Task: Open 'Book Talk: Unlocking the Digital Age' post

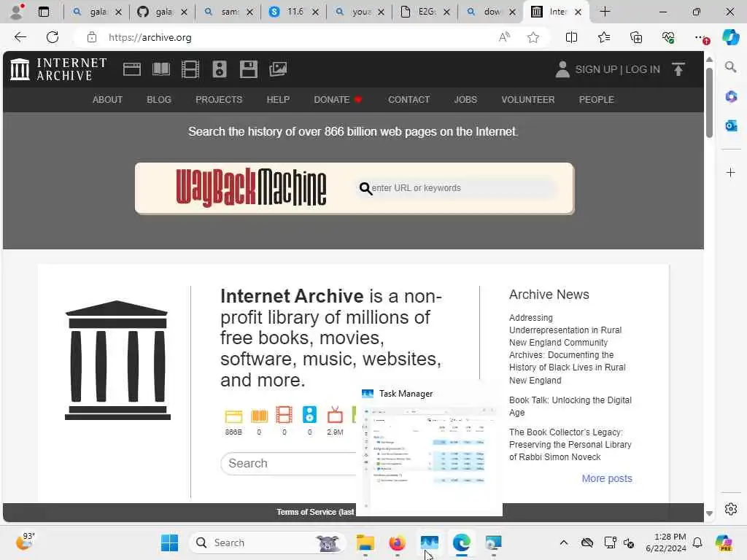Action: (570, 406)
